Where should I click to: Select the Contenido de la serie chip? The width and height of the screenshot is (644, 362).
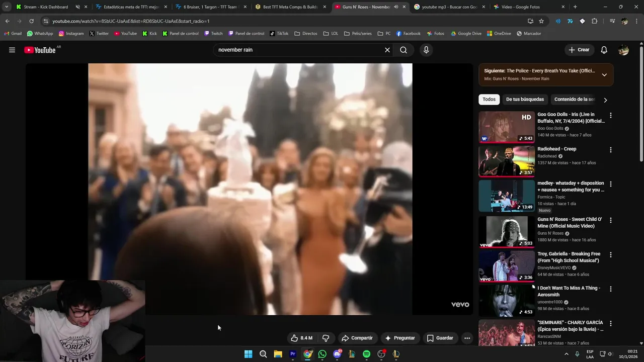coord(574,100)
